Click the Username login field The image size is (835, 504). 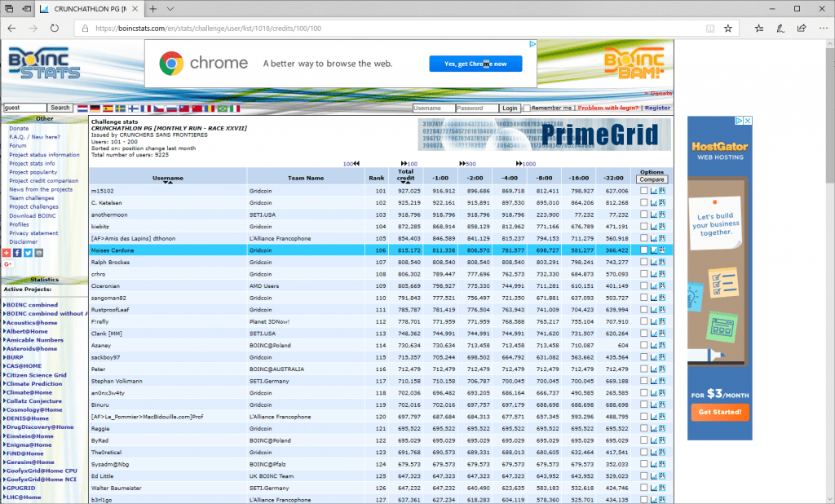click(x=434, y=108)
